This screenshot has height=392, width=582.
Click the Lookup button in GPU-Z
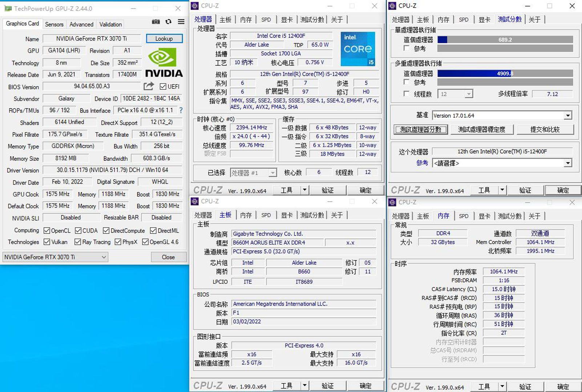coord(164,38)
